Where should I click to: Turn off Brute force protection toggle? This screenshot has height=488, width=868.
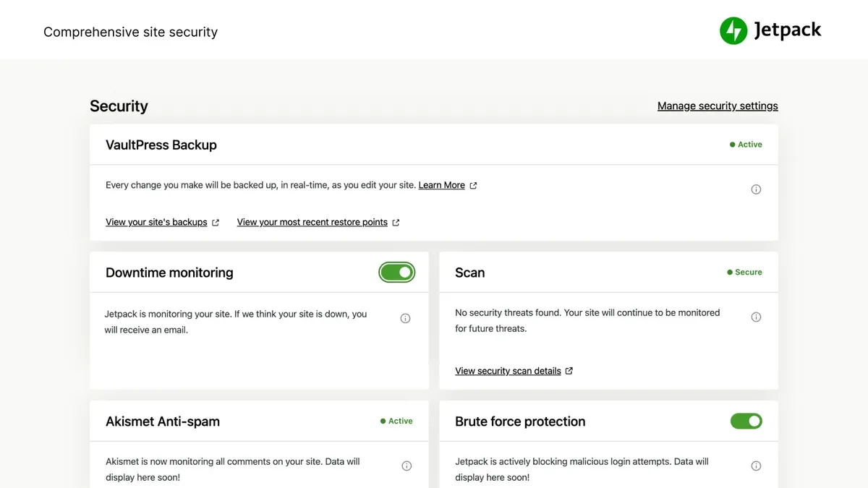pyautogui.click(x=746, y=421)
